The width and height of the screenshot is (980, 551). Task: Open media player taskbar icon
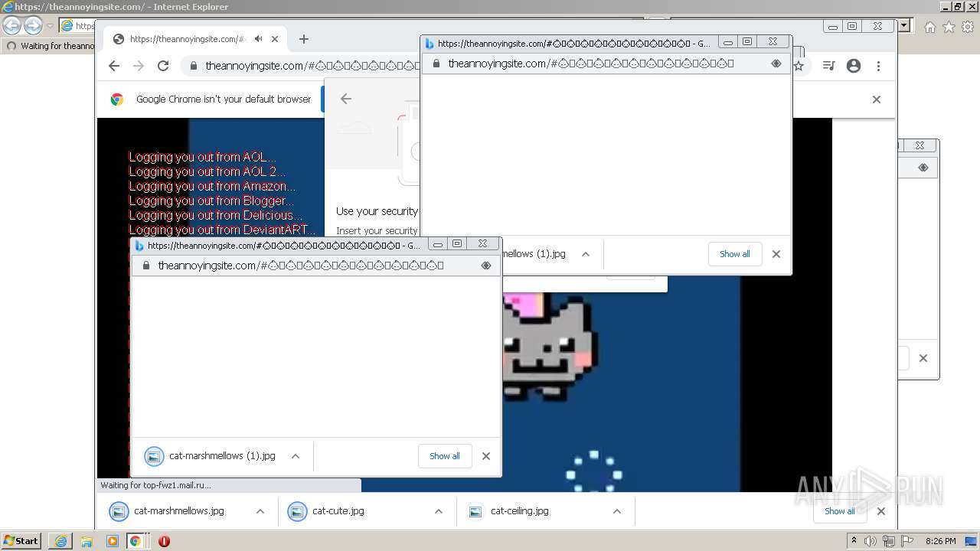(113, 541)
